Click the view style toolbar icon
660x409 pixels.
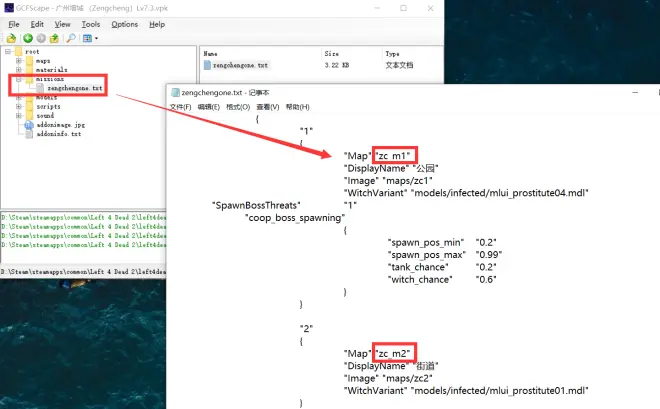[87, 38]
